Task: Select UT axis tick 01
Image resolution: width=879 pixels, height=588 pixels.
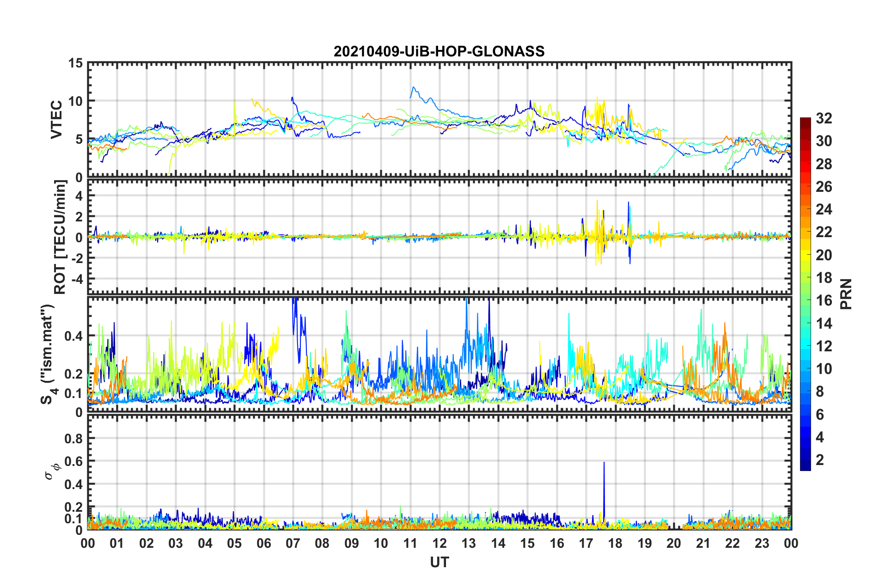Action: pyautogui.click(x=117, y=543)
